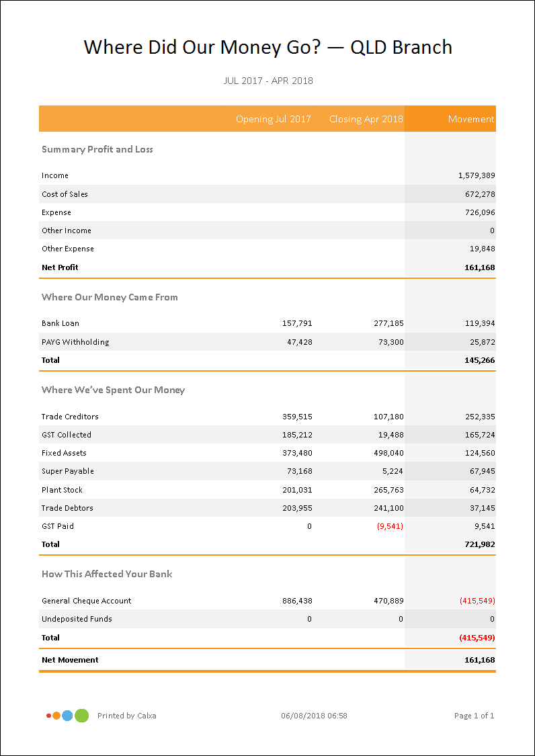
Task: Click the 'Movement' column header
Action: pos(470,119)
